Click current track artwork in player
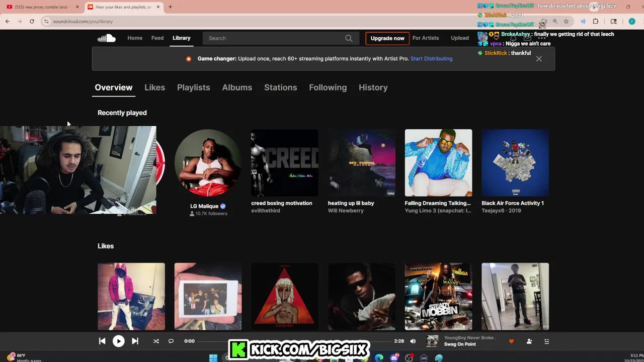This screenshot has height=362, width=644. coord(432,341)
